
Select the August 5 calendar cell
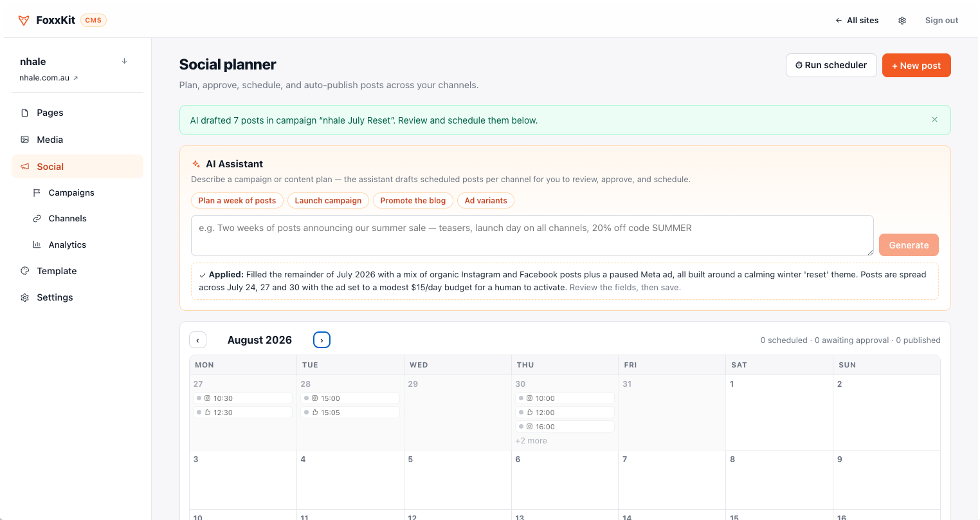[x=458, y=479]
